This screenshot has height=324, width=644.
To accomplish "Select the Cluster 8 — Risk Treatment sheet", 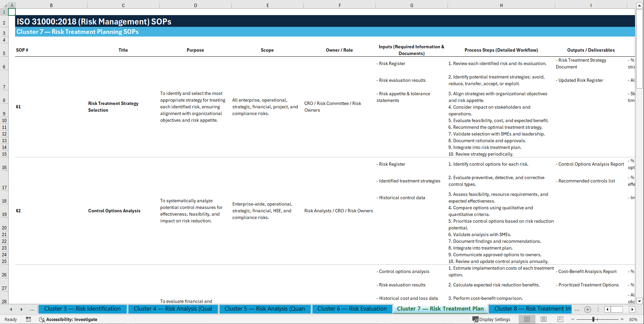I will (x=531, y=309).
